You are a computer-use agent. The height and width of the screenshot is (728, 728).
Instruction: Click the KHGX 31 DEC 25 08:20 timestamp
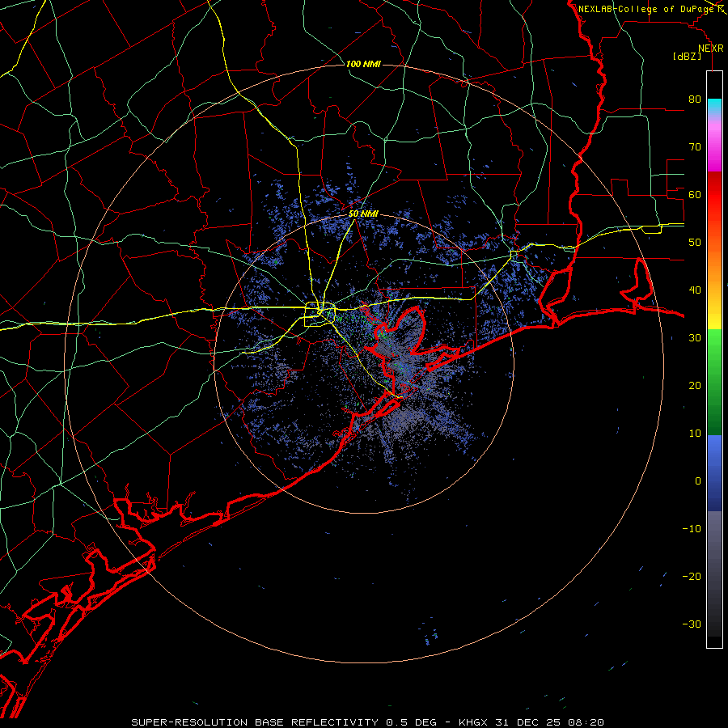click(531, 722)
